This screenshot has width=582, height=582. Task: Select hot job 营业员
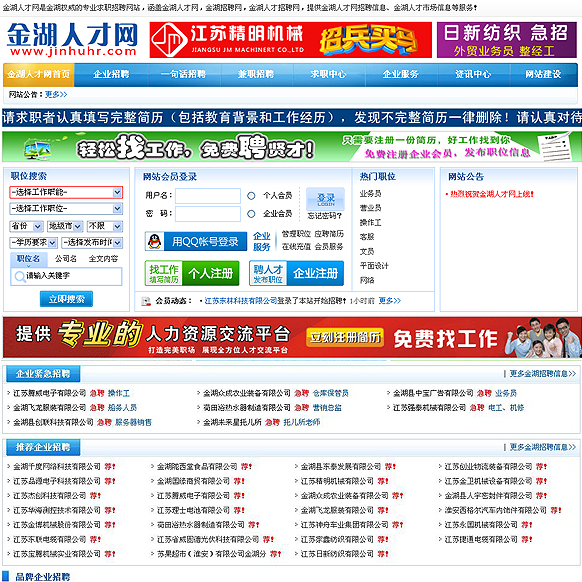coord(370,208)
